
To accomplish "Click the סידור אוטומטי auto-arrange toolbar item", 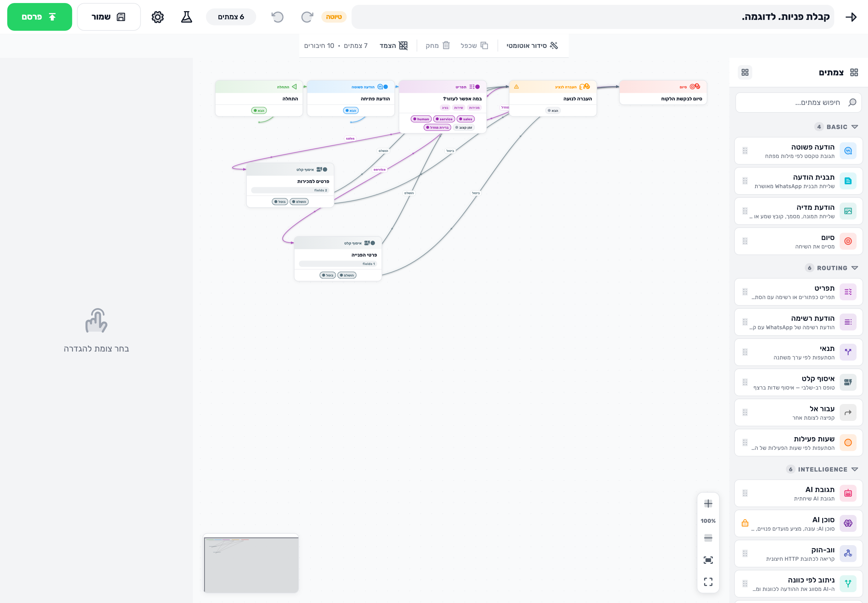I will (x=532, y=46).
